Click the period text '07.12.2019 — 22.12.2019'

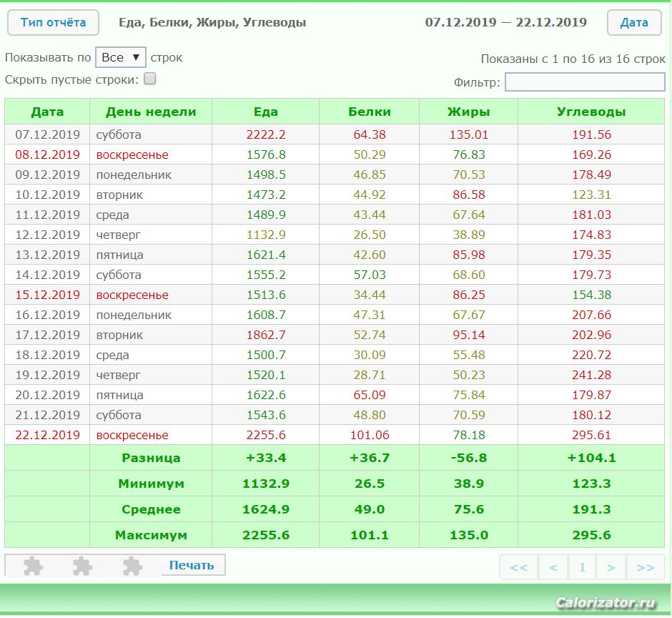(x=505, y=22)
